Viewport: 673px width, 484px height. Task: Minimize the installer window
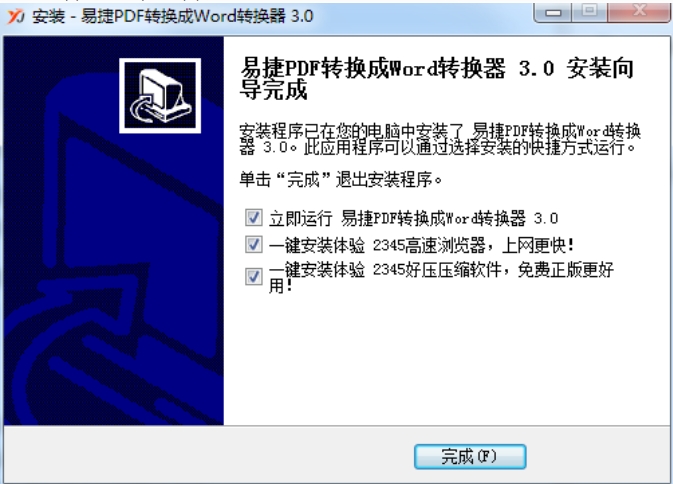pos(552,13)
